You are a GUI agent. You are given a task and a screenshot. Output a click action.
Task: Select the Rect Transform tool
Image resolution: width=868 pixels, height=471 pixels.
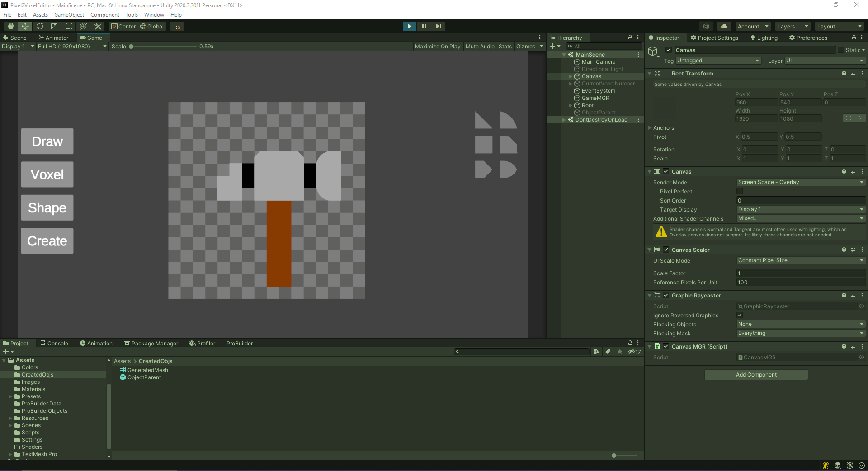coord(69,26)
